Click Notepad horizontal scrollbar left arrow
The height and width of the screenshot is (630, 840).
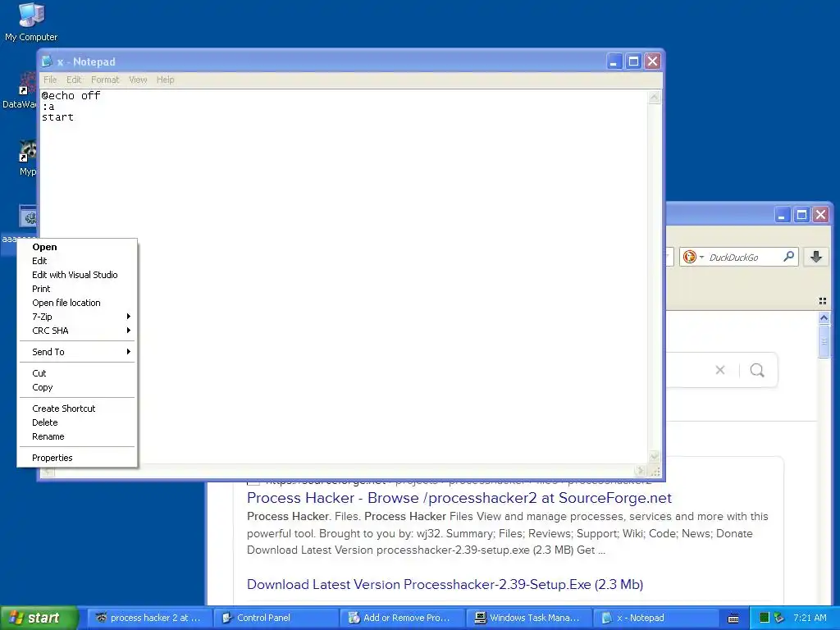coord(48,472)
